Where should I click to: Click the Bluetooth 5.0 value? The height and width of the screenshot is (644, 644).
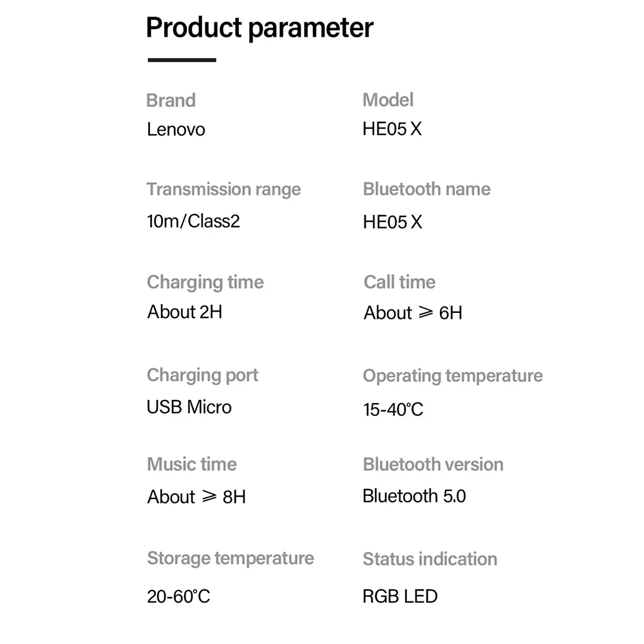tap(414, 496)
